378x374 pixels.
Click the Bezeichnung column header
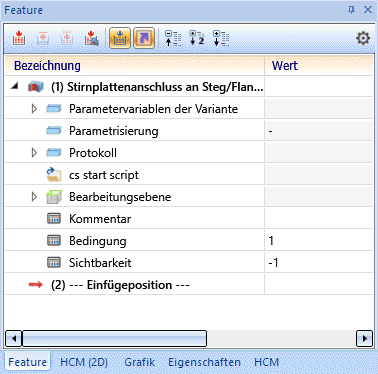[x=135, y=65]
